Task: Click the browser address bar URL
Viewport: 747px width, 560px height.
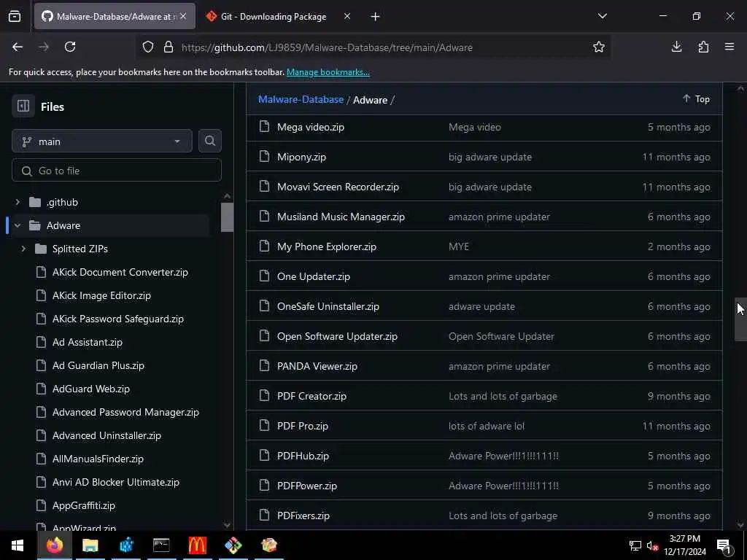Action: tap(327, 47)
